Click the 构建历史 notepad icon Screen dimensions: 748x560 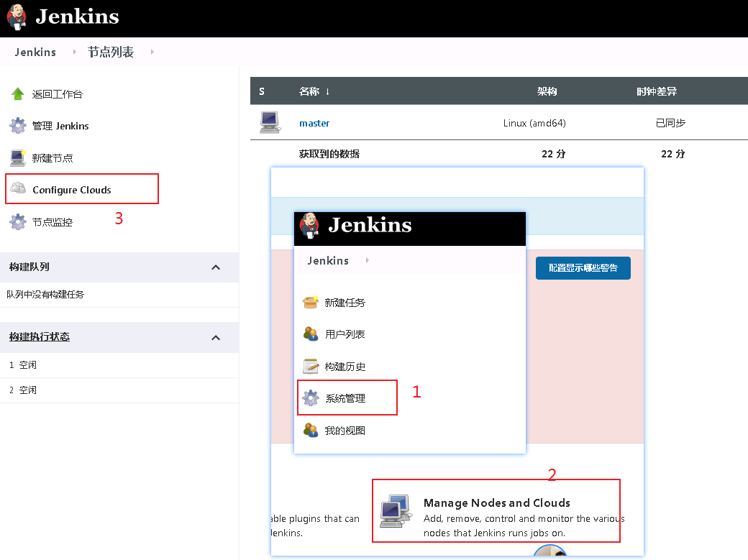(x=311, y=366)
